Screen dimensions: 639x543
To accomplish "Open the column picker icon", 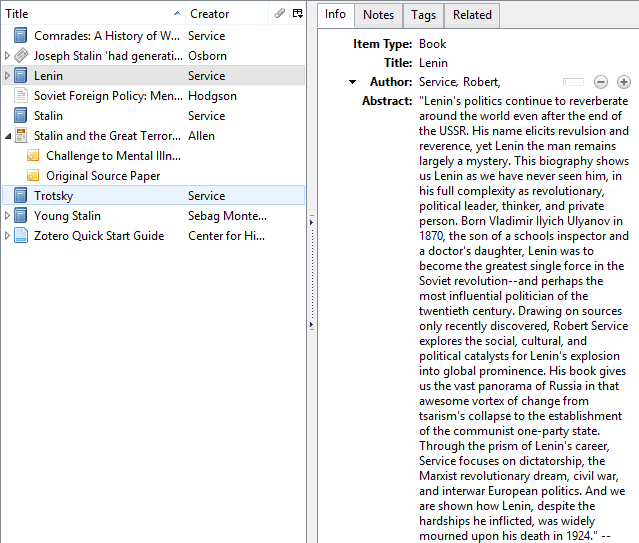I will click(x=298, y=13).
